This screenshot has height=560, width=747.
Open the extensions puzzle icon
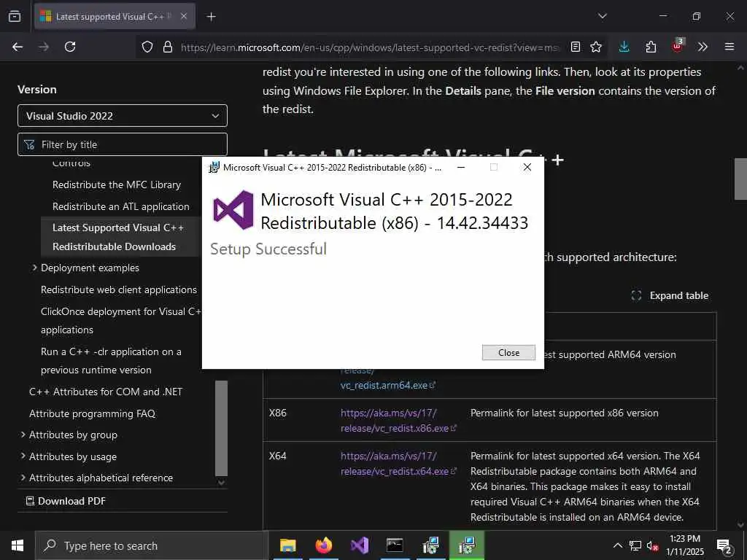click(651, 47)
